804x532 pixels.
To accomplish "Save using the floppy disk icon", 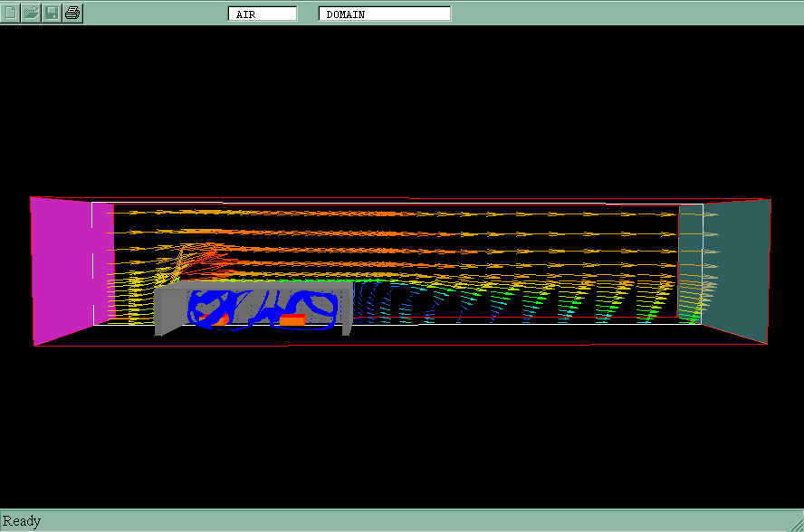I will (52, 13).
